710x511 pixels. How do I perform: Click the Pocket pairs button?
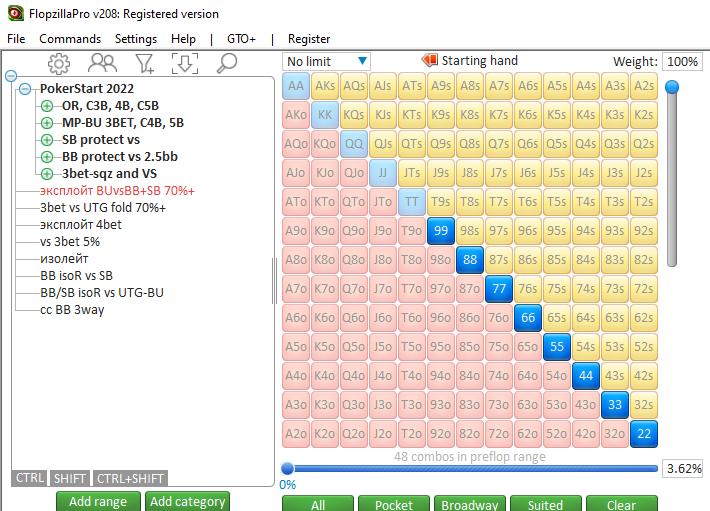coord(394,504)
